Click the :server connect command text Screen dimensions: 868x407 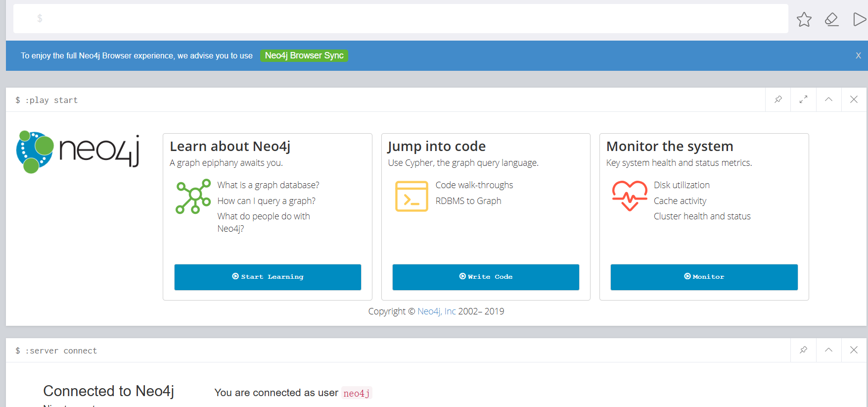[x=61, y=351]
